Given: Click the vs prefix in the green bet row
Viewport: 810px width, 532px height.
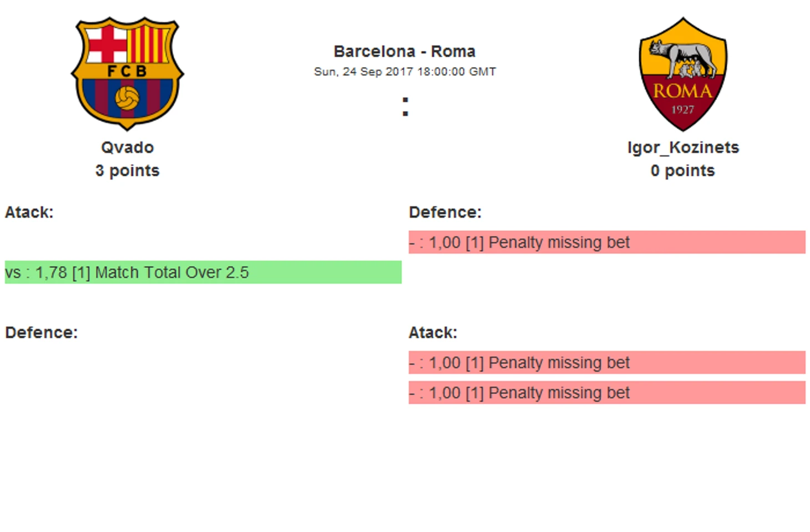Looking at the screenshot, I should point(13,272).
